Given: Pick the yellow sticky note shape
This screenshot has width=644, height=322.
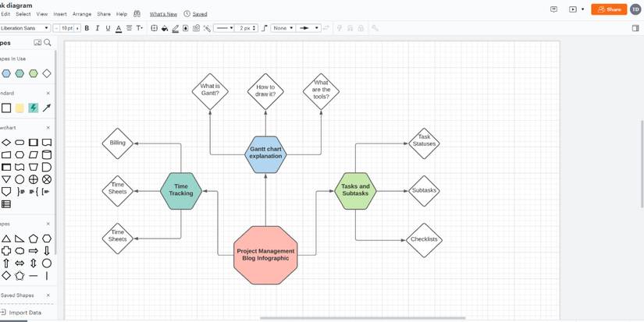Looking at the screenshot, I should click(x=20, y=108).
